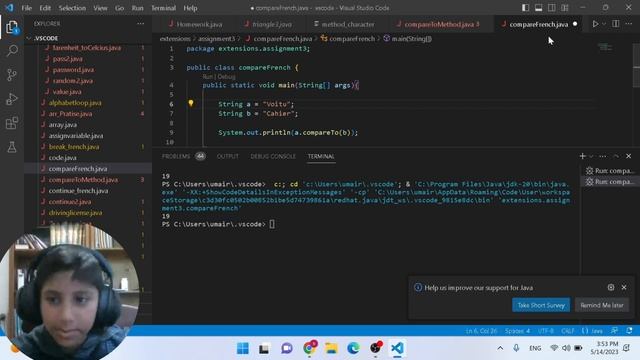
Task: Click Ln 6, Col position in status bar
Action: (481, 331)
